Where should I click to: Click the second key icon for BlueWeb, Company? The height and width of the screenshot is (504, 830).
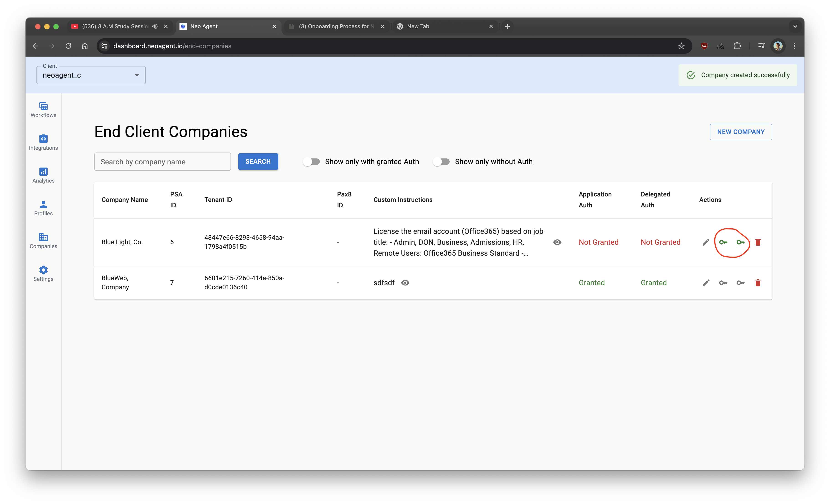pos(740,283)
